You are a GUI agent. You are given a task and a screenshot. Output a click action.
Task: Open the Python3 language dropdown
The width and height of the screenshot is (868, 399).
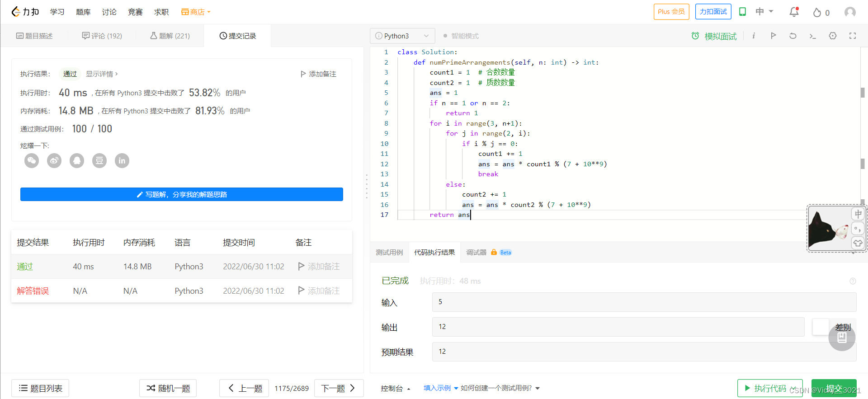[x=402, y=36]
